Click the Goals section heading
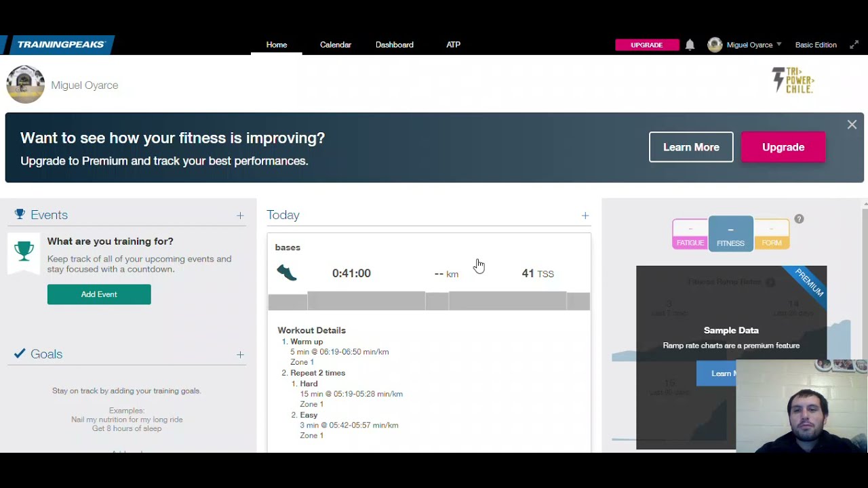868x488 pixels. pos(46,354)
